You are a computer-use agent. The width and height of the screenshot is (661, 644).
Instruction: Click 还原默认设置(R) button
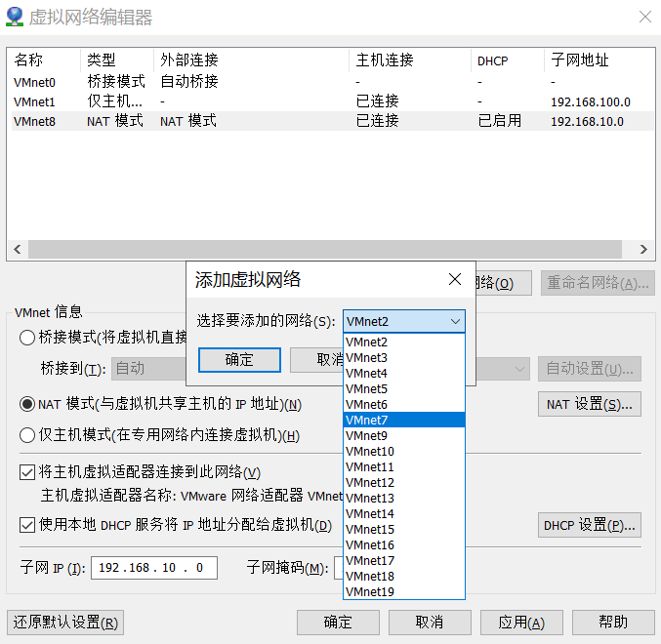click(65, 623)
